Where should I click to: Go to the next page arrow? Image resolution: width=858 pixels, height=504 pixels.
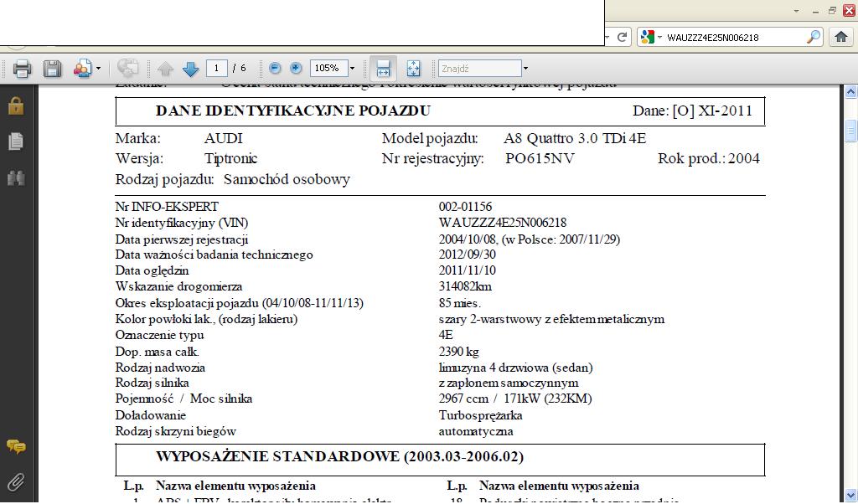point(190,69)
